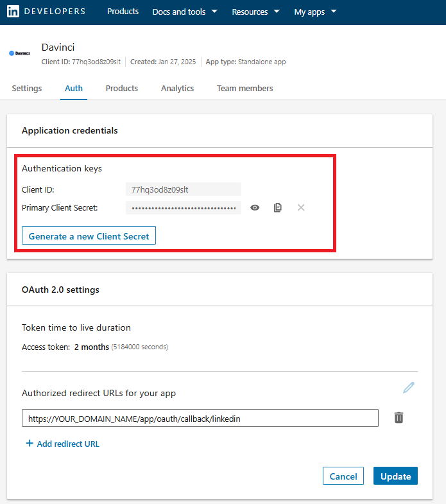Click the Davinci app logo thumbnail
Screen dimensions: 446x504
tap(20, 53)
